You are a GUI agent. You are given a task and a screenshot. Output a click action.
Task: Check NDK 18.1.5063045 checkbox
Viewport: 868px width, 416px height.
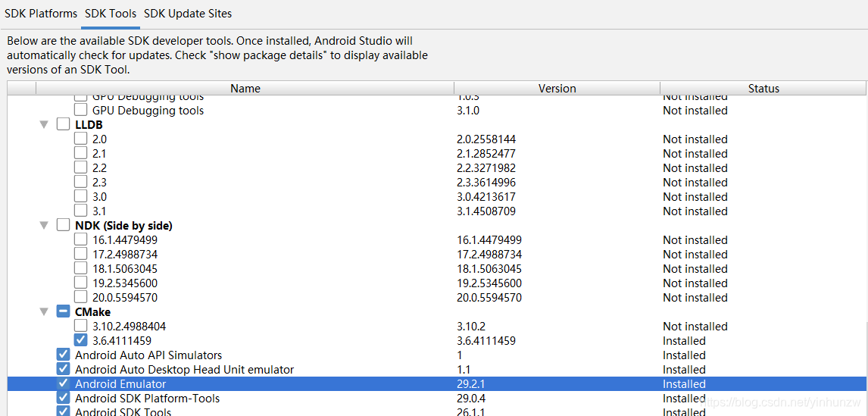tap(81, 268)
